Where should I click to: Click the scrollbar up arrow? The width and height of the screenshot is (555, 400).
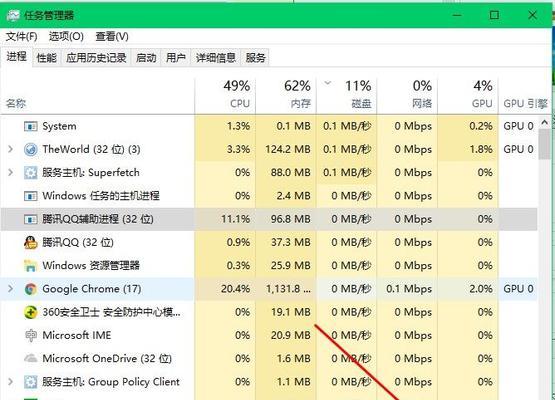coord(545,123)
